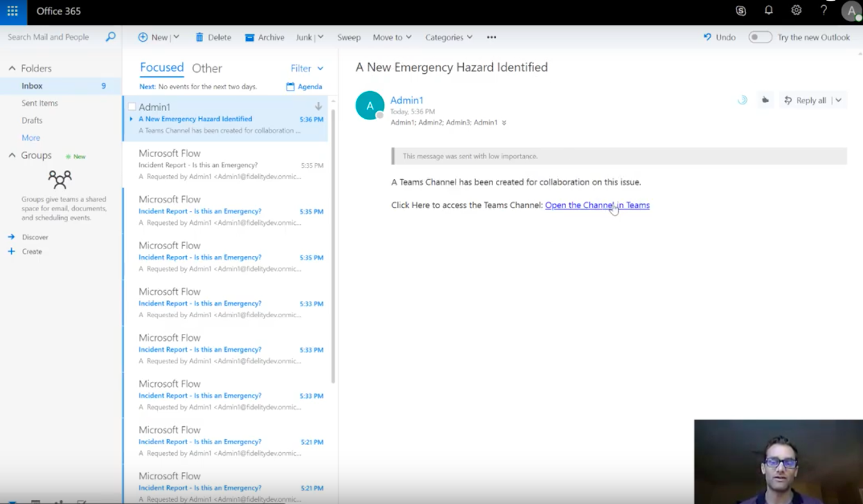Like the message with the thumbs-up icon
The image size is (863, 504).
765,100
